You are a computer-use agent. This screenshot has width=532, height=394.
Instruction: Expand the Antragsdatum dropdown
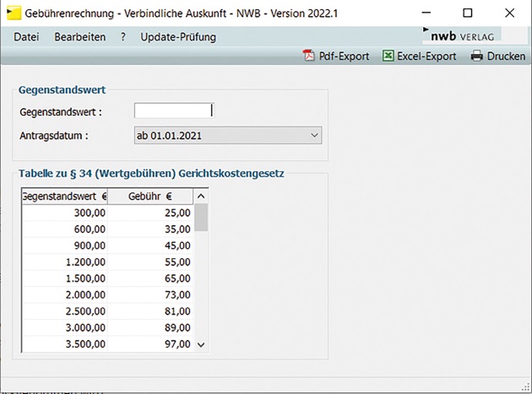[313, 135]
